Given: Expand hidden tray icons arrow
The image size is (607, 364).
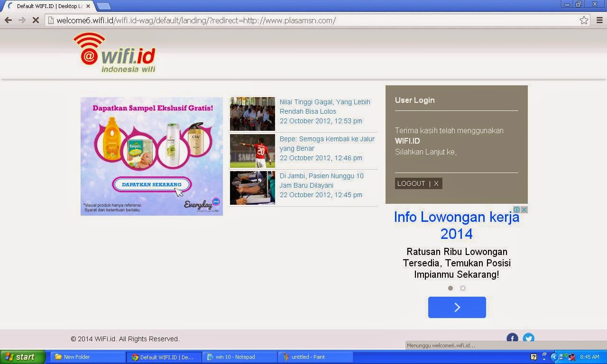Looking at the screenshot, I should [x=554, y=357].
